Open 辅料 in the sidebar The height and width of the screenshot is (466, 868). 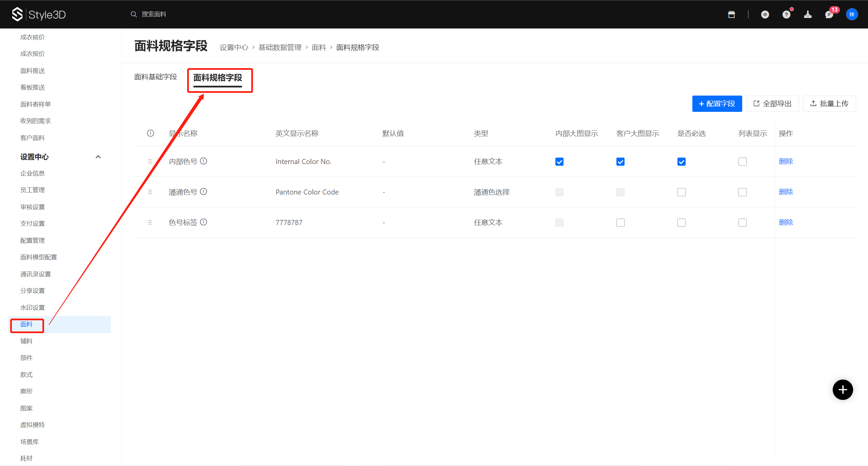[26, 341]
